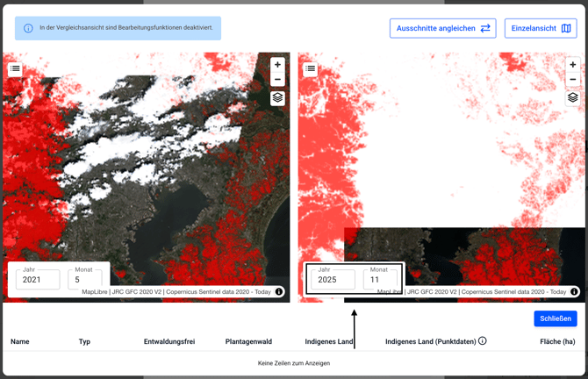The width and height of the screenshot is (588, 379).
Task: Switch to Einzelansicht view
Action: pos(540,28)
